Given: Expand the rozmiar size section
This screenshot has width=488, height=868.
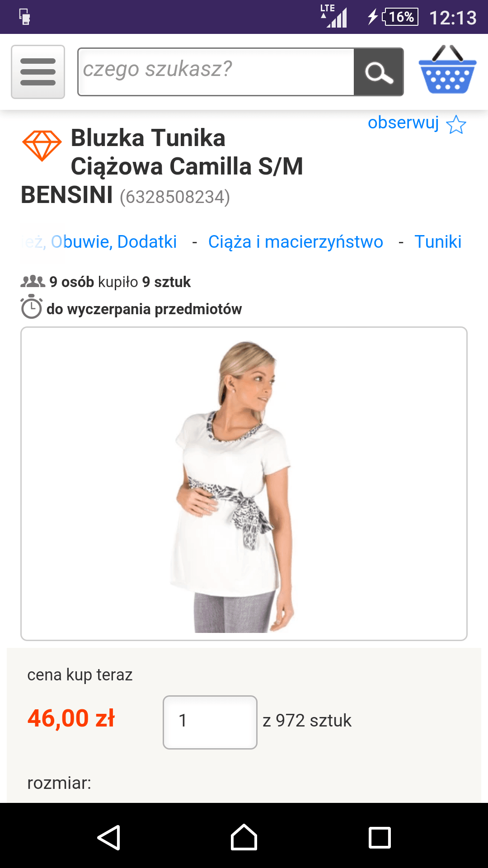Looking at the screenshot, I should [x=59, y=783].
